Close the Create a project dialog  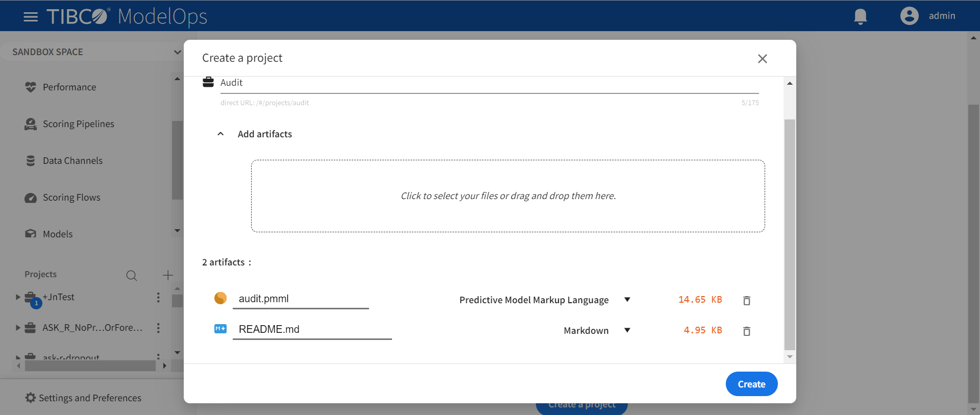[x=762, y=59]
